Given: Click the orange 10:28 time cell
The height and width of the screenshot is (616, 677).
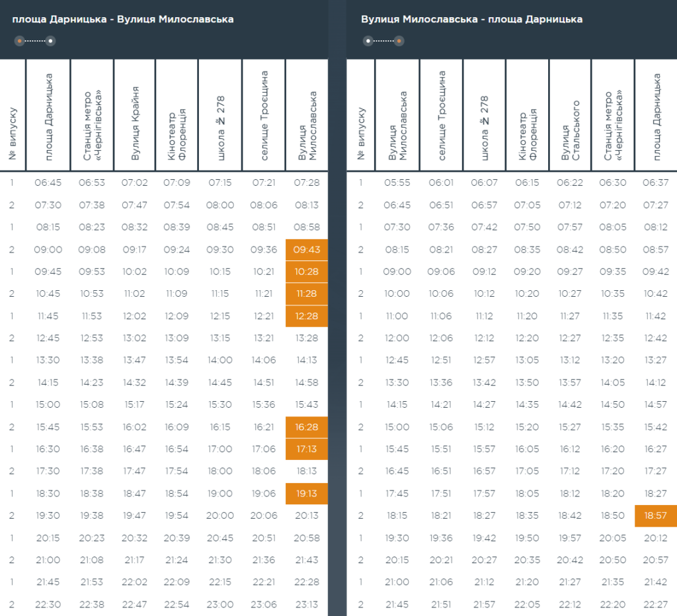Looking at the screenshot, I should (x=307, y=272).
